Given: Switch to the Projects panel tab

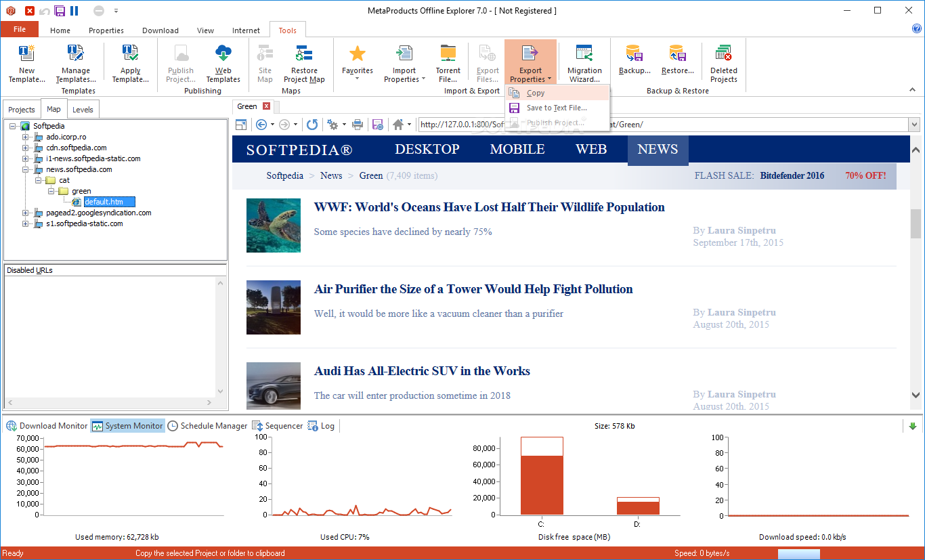Looking at the screenshot, I should [x=22, y=109].
